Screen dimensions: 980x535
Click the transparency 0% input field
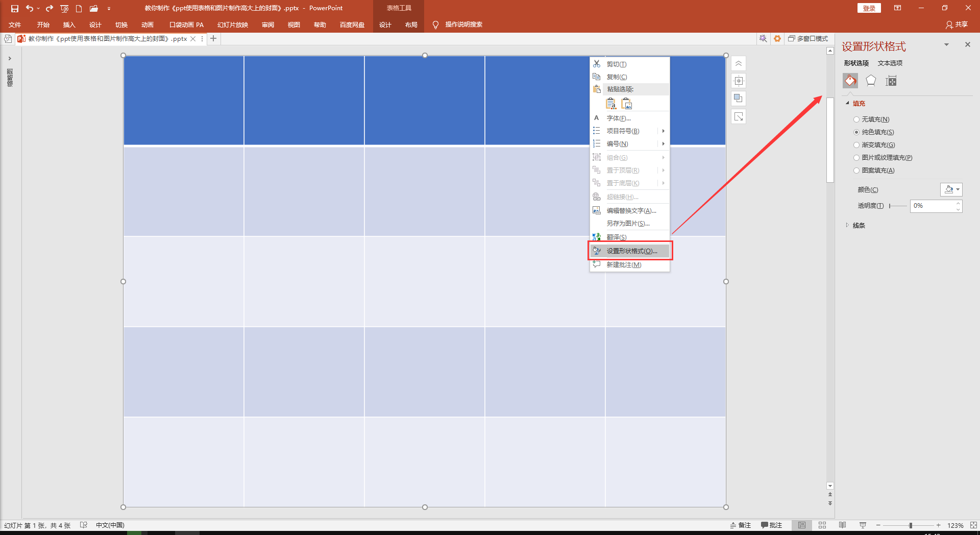(x=933, y=206)
